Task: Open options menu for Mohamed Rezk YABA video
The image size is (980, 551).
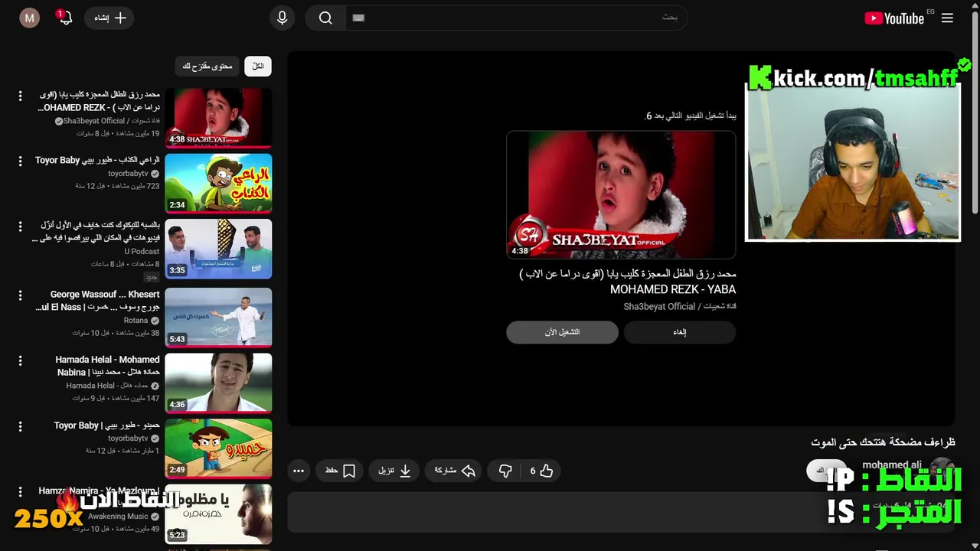Action: 21,96
